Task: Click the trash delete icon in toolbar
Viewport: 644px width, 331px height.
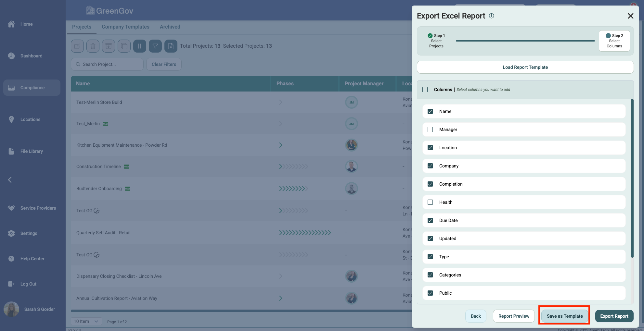Action: [93, 46]
